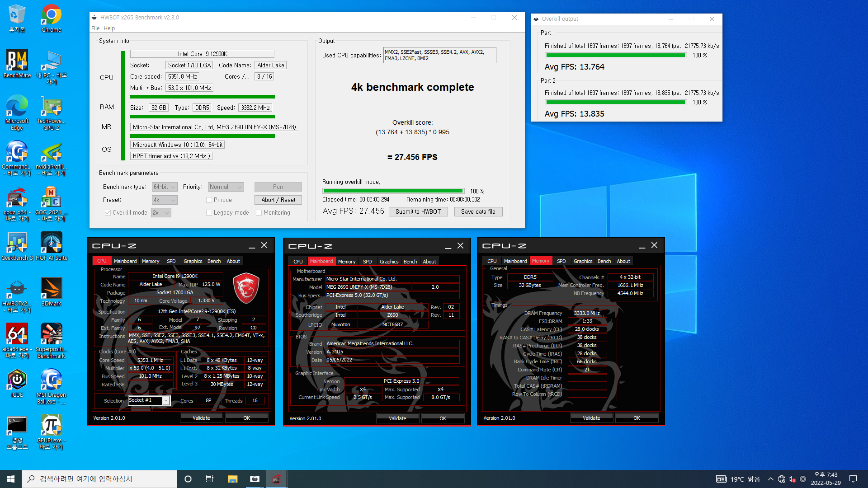868x488 pixels.
Task: Launch Chrome from the desktop
Action: tap(51, 18)
